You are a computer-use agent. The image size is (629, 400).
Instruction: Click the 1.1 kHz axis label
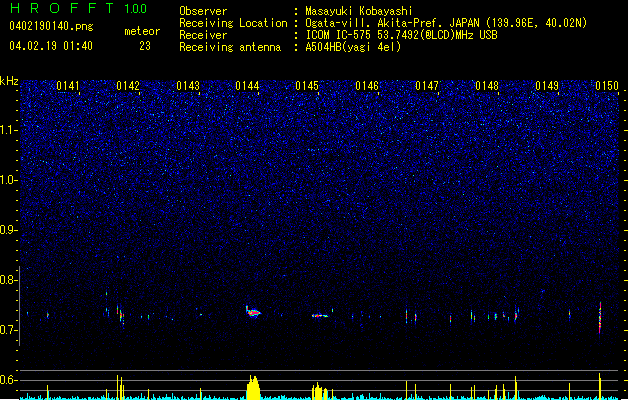[x=9, y=130]
